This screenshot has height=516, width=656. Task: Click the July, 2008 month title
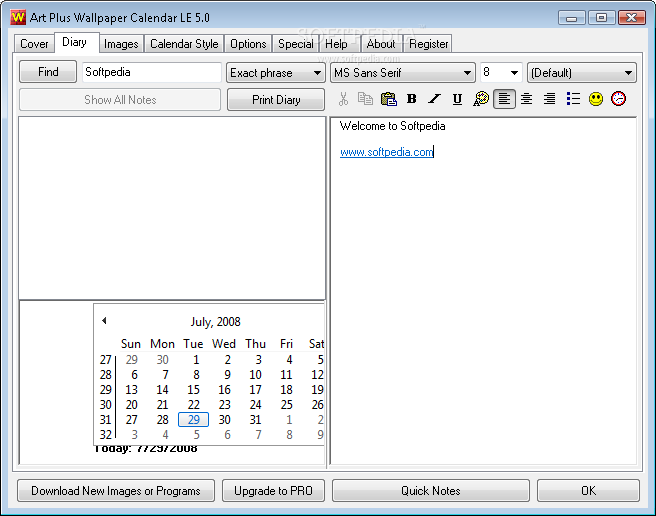pos(215,321)
